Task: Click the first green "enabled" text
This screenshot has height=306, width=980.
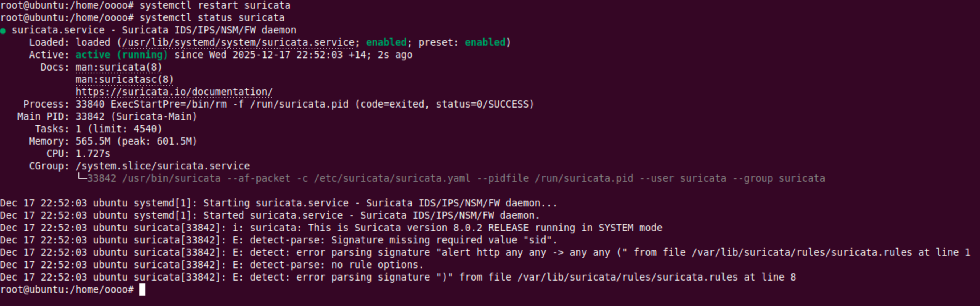Action: (386, 43)
